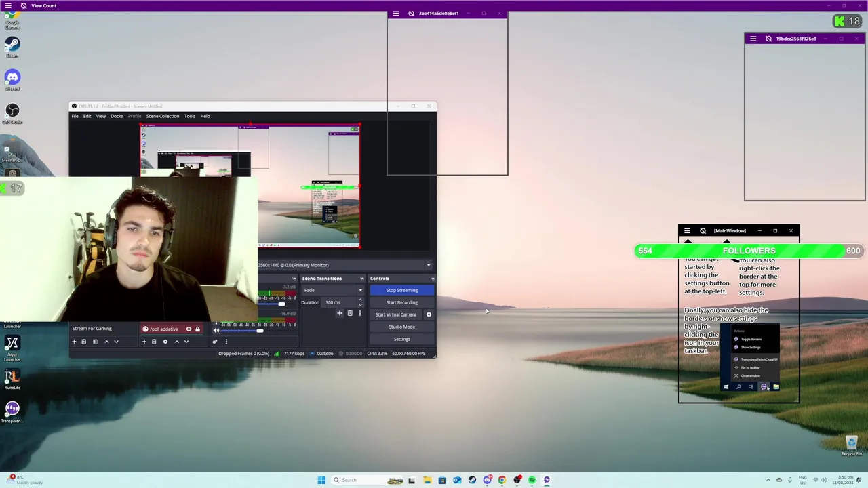Open OBS Studio desktop shortcut
This screenshot has width=868, height=488.
(12, 113)
